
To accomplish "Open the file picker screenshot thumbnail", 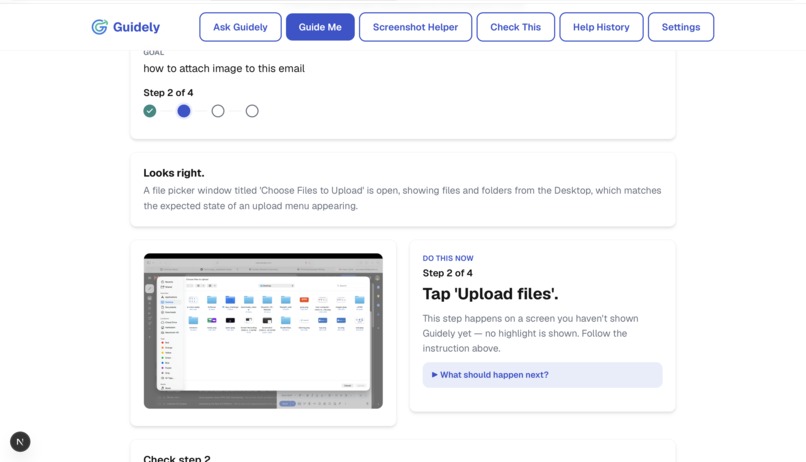I will coord(263,331).
